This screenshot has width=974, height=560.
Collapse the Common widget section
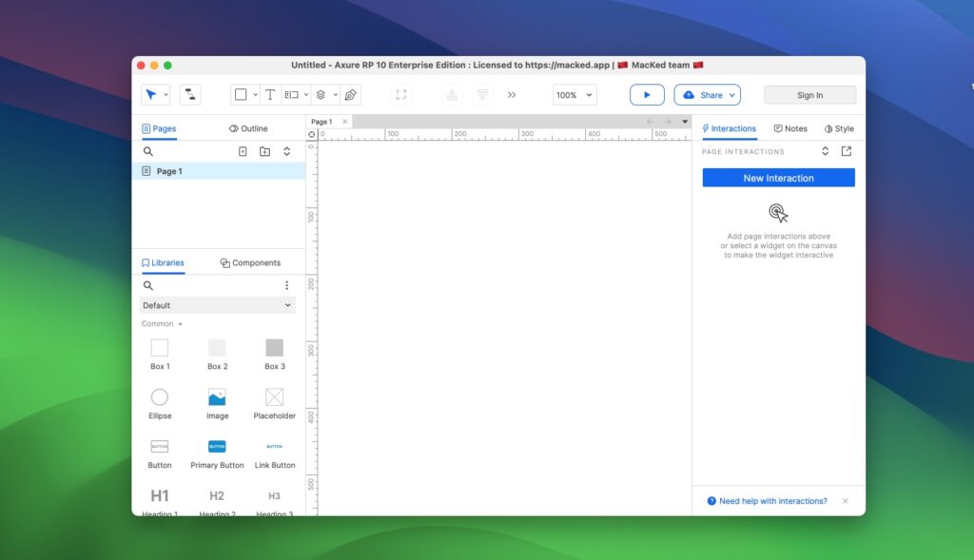coord(160,323)
